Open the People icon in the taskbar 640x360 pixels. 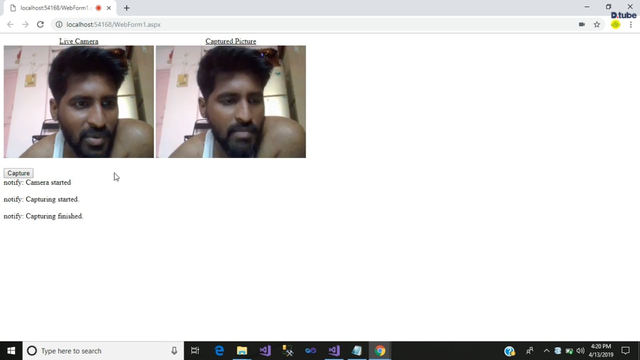530,351
